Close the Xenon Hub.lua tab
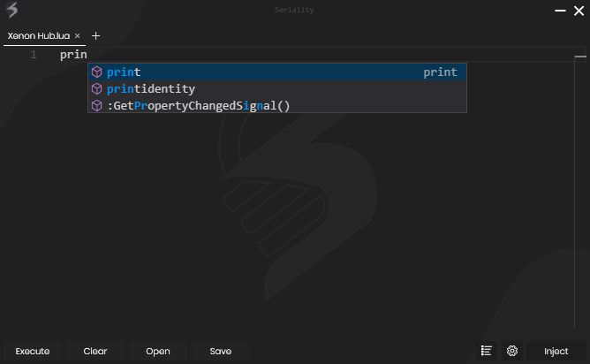This screenshot has width=590, height=364. click(78, 36)
